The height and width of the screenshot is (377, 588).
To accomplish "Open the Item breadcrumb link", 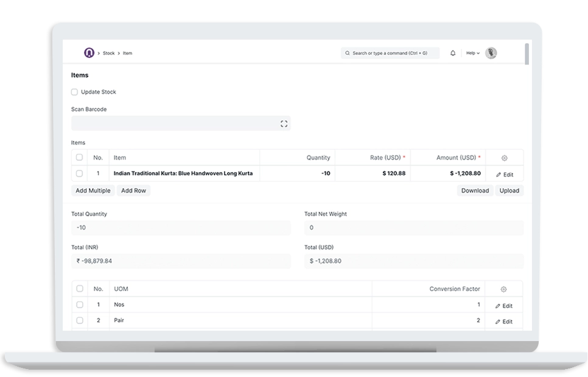I will (x=127, y=53).
